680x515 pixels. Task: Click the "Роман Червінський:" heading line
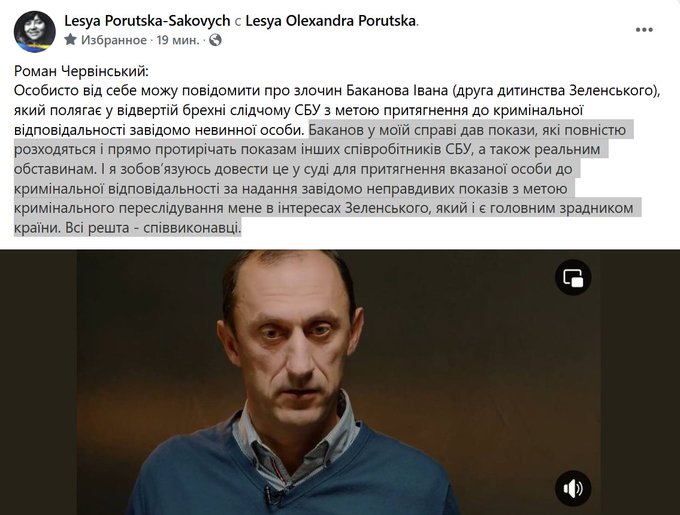pyautogui.click(x=81, y=71)
